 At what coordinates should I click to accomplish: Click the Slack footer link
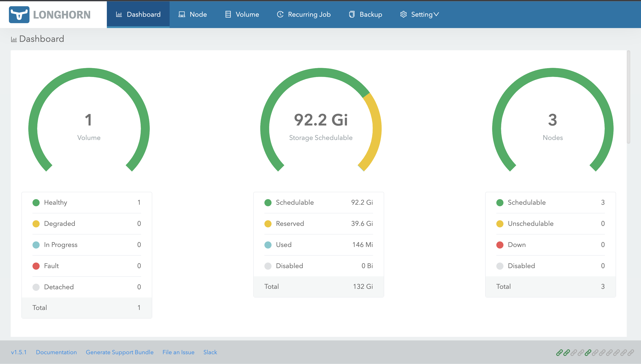click(x=210, y=352)
